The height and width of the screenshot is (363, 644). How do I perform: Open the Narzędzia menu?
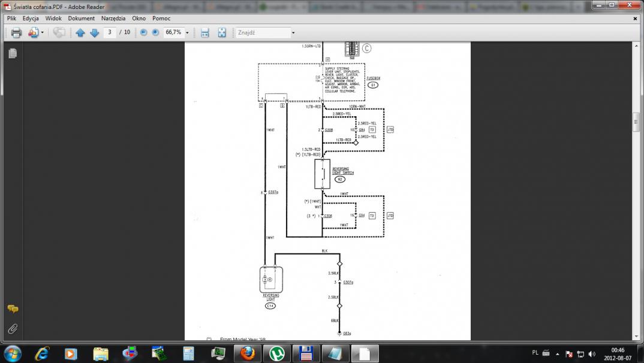coord(114,19)
